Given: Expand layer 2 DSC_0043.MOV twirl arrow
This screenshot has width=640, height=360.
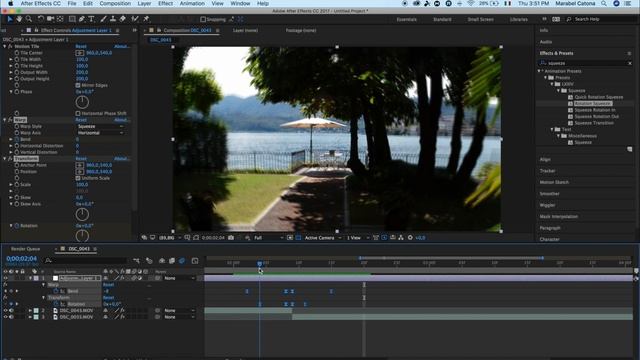Looking at the screenshot, I should click(x=30, y=311).
